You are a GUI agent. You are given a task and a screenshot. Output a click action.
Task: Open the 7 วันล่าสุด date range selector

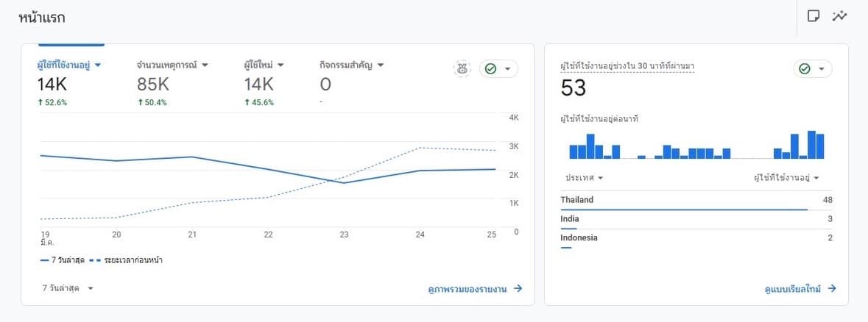(68, 288)
